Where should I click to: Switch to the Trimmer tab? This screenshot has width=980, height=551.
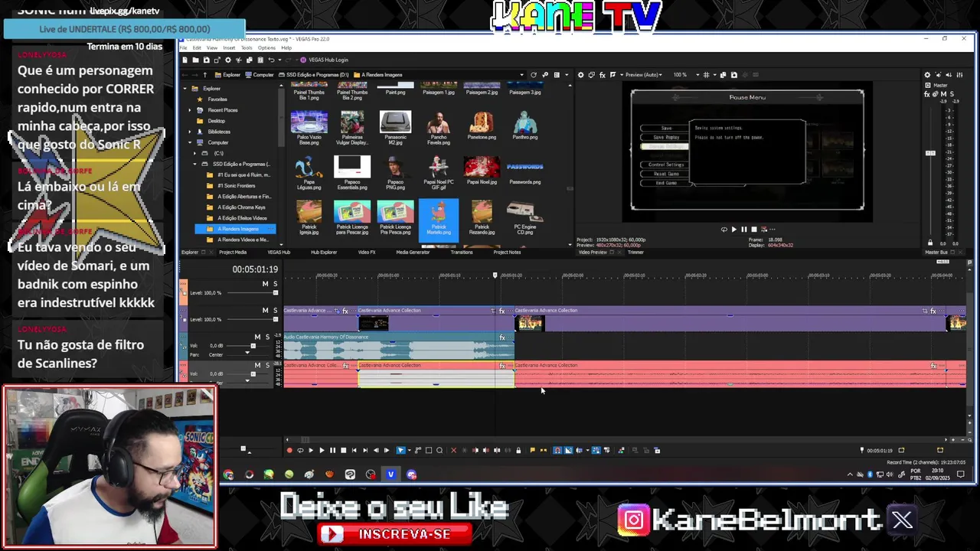click(635, 252)
